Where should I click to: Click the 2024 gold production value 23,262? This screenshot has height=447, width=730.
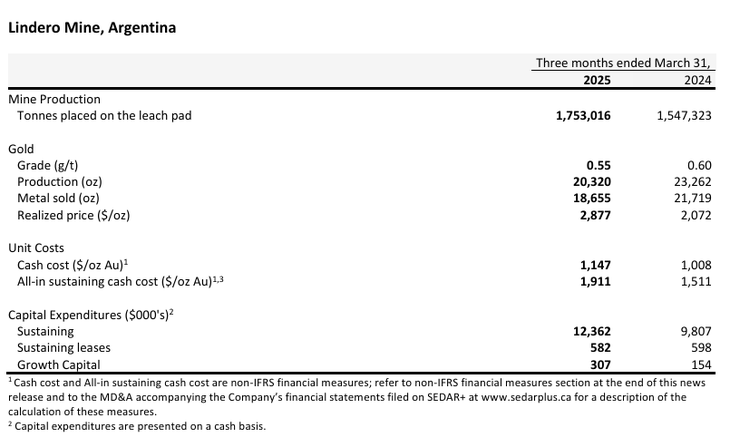(691, 182)
